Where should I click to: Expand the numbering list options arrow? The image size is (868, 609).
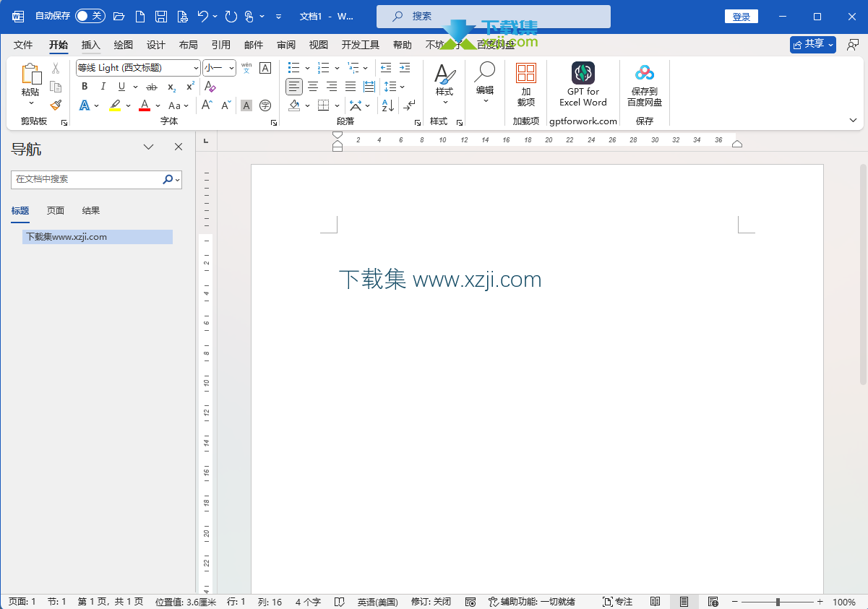tap(338, 68)
